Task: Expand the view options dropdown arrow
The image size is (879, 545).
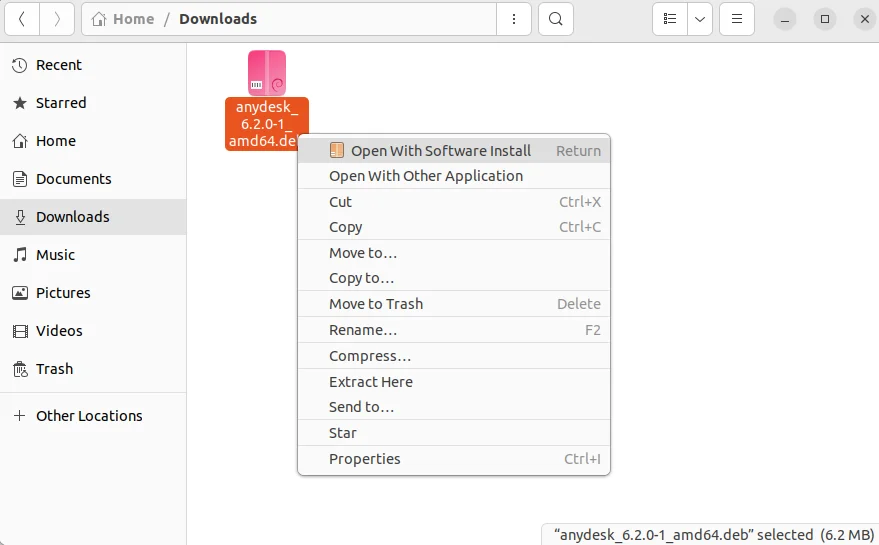Action: click(x=700, y=19)
